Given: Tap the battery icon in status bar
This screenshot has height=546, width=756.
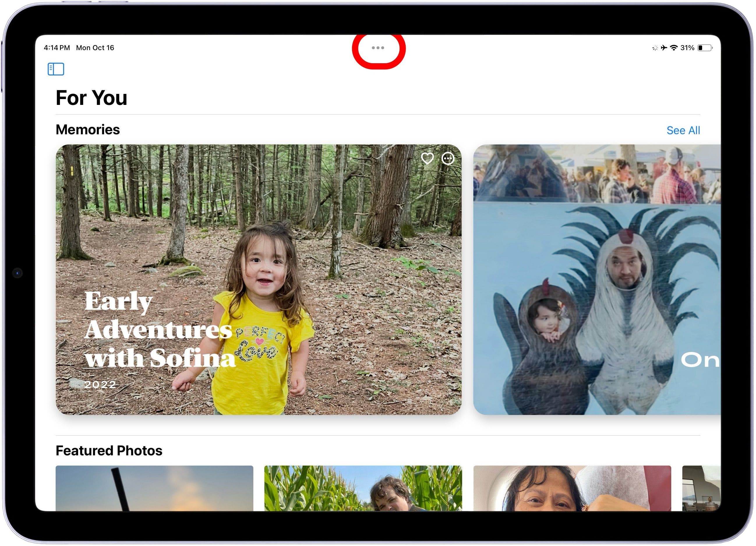Looking at the screenshot, I should pos(705,48).
